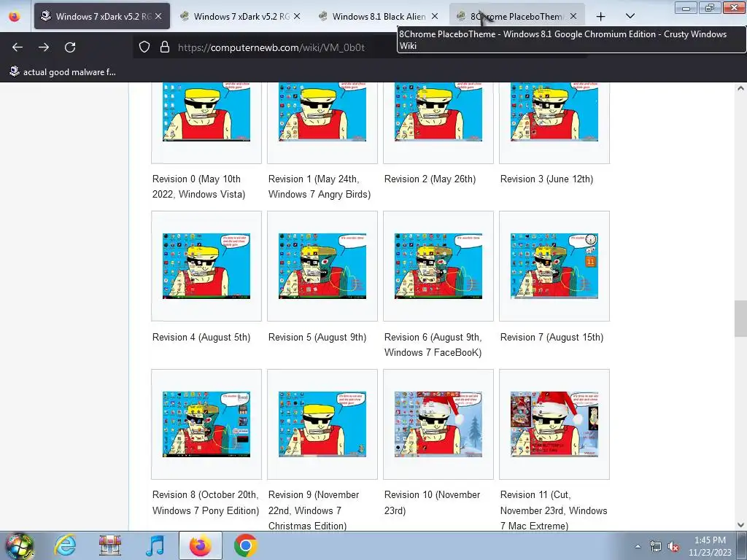Show site security padlock info

165,47
